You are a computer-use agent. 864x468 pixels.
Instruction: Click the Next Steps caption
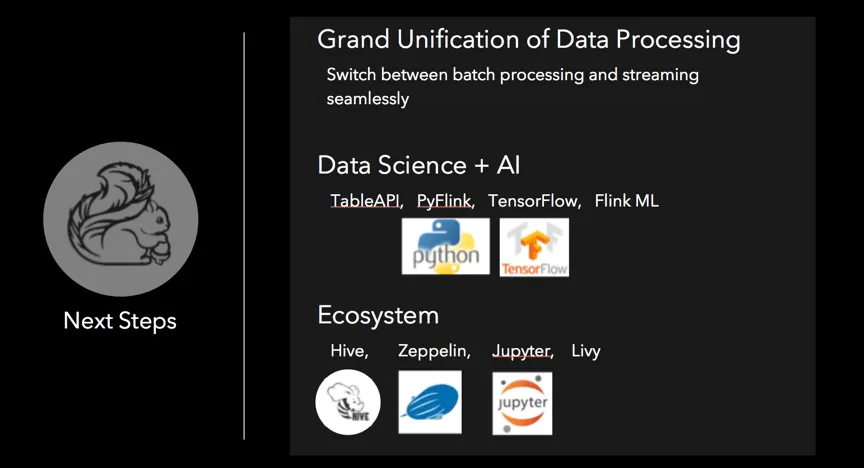click(x=120, y=321)
